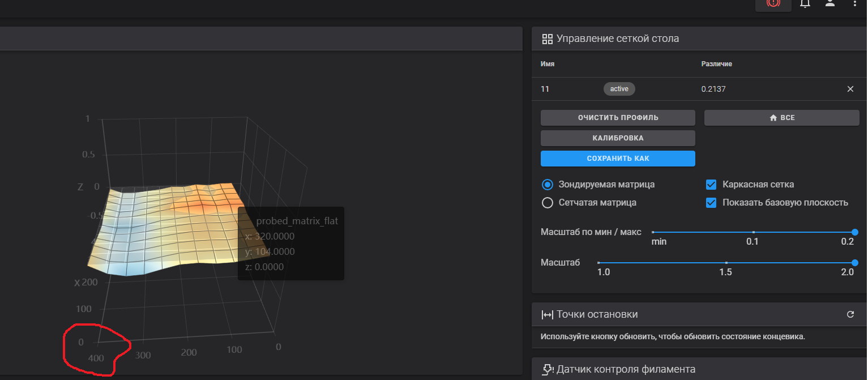The image size is (868, 380).
Task: Click the blue СОХРАНИТЬ КАК button
Action: (618, 159)
